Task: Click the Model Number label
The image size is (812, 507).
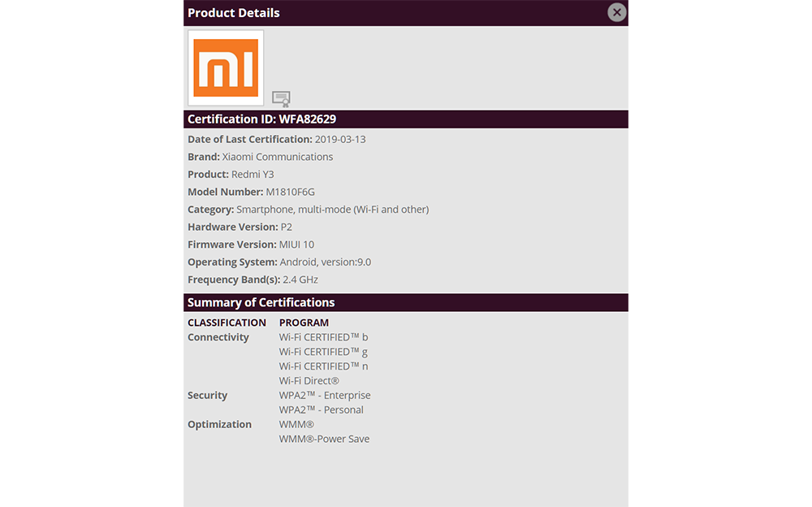Action: click(x=225, y=193)
